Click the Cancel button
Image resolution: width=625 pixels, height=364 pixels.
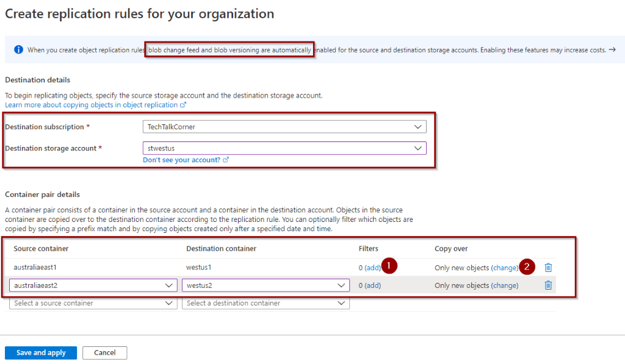105,352
